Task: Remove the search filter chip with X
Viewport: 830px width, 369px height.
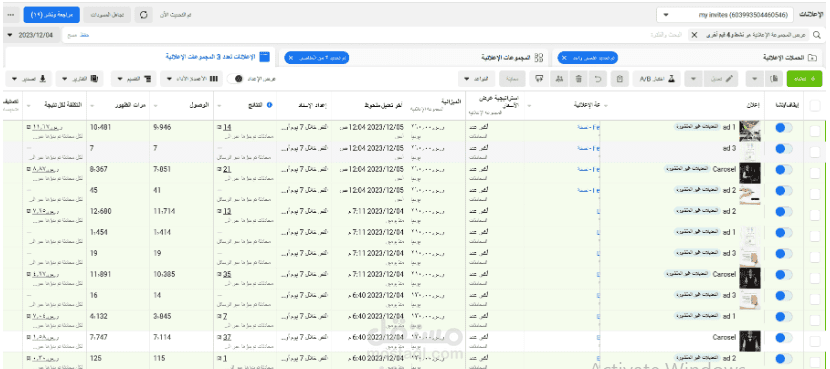Action: 693,35
